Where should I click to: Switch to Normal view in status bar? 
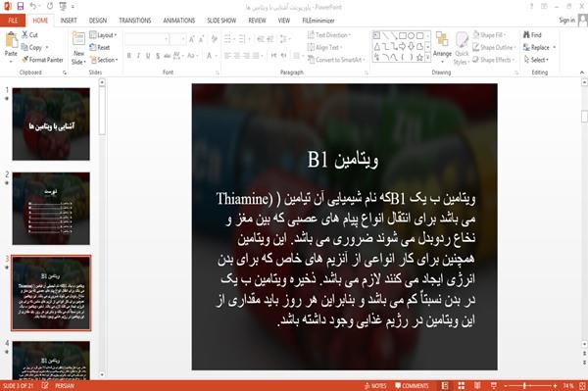click(x=445, y=386)
